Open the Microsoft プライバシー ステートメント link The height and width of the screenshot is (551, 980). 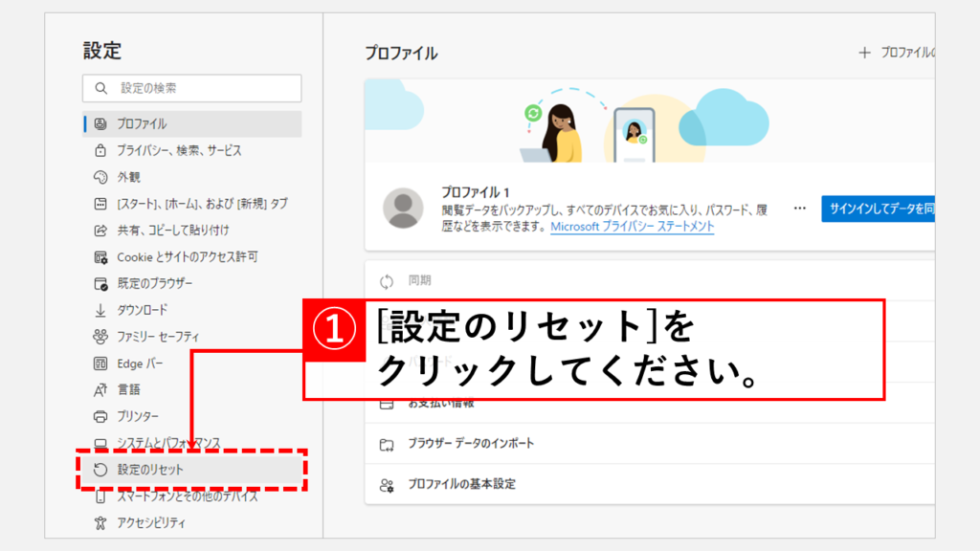pos(632,227)
